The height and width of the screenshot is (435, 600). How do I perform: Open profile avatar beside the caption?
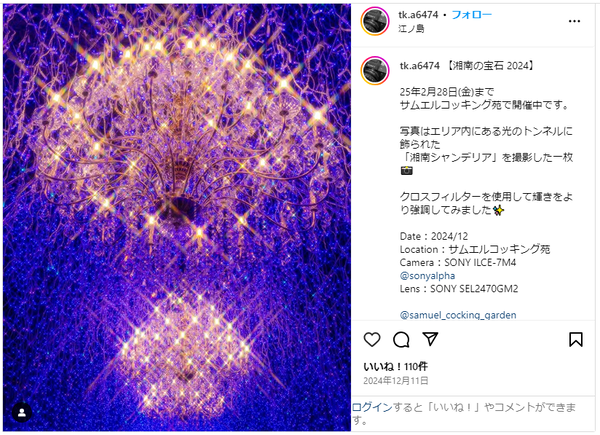pos(375,70)
